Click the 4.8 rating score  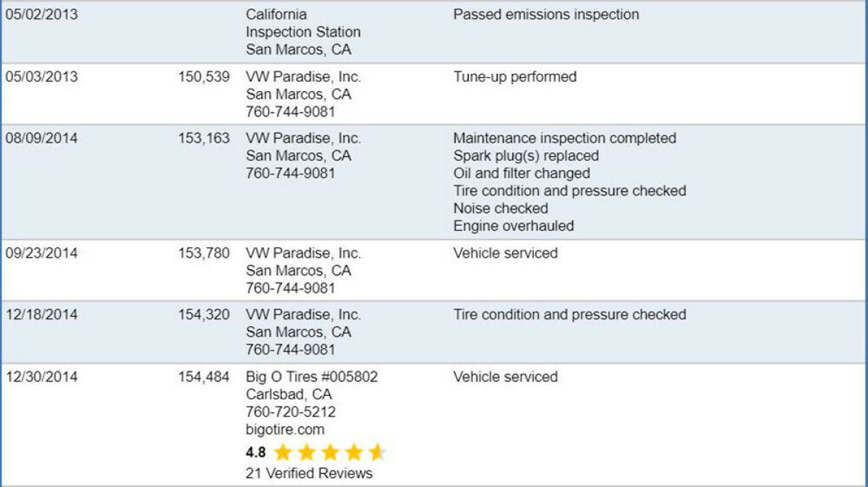click(255, 453)
